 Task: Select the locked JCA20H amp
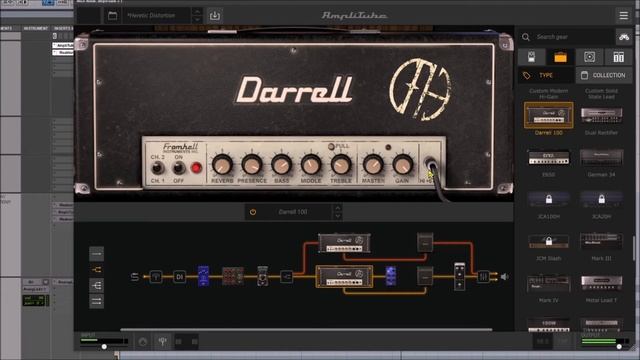pyautogui.click(x=601, y=200)
